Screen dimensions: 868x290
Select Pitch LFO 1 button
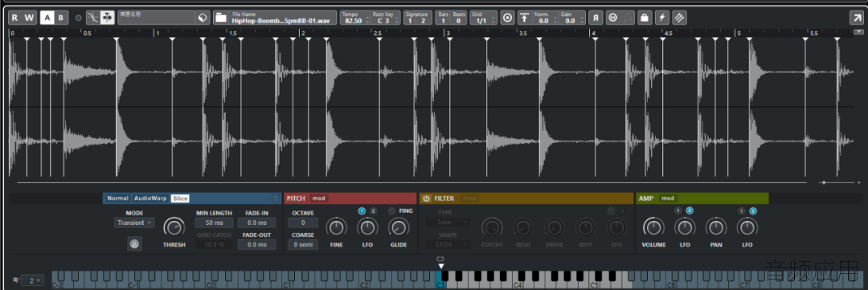point(362,210)
